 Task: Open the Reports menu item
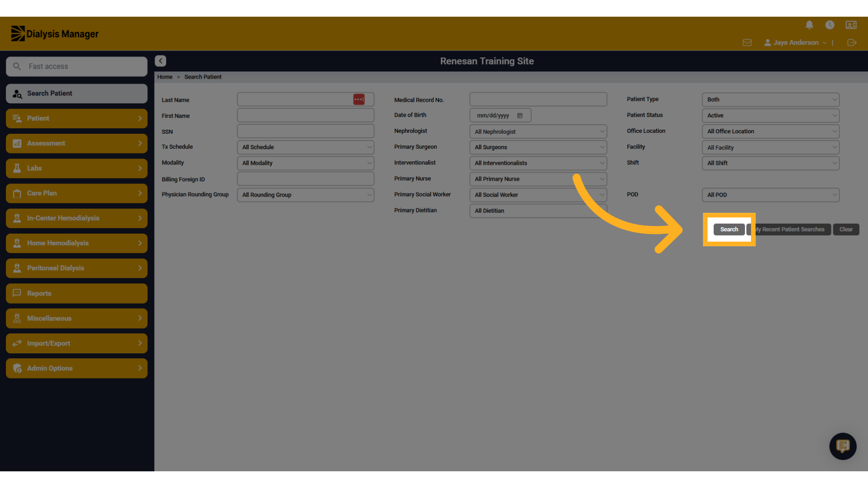tap(76, 293)
